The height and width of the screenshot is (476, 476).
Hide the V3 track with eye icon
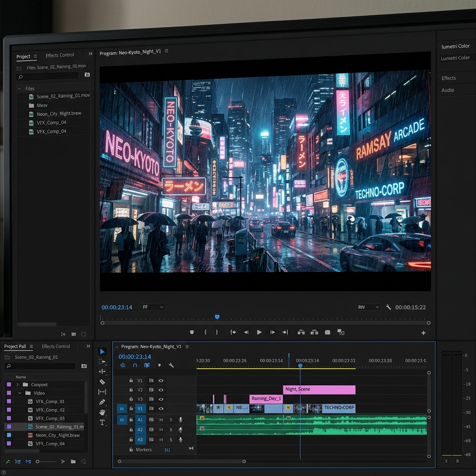161,399
